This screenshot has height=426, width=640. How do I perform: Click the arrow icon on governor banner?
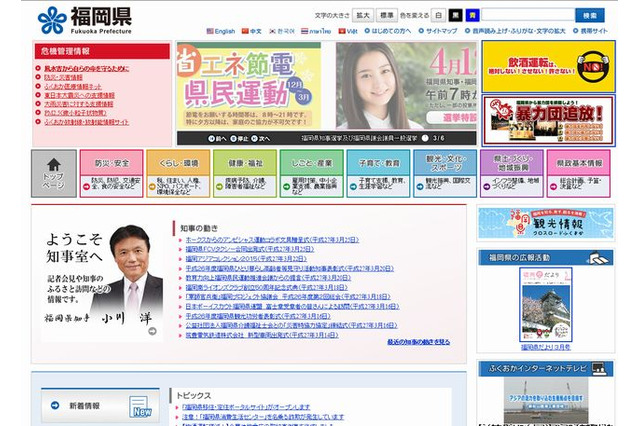[x=152, y=331]
